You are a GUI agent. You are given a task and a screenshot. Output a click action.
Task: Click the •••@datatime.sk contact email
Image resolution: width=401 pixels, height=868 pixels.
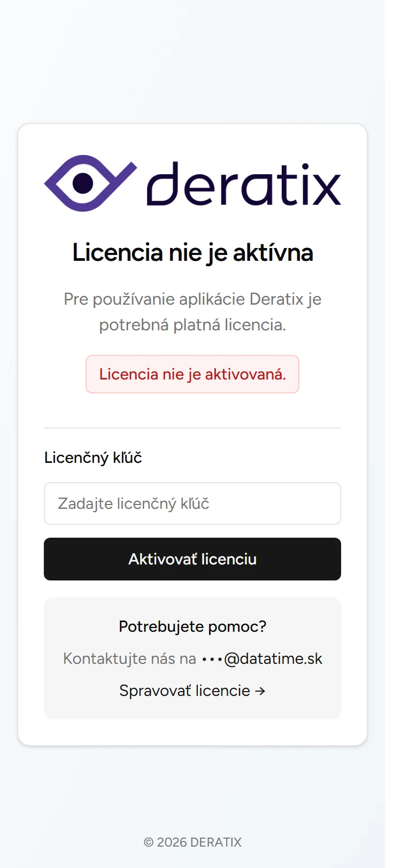(x=262, y=658)
